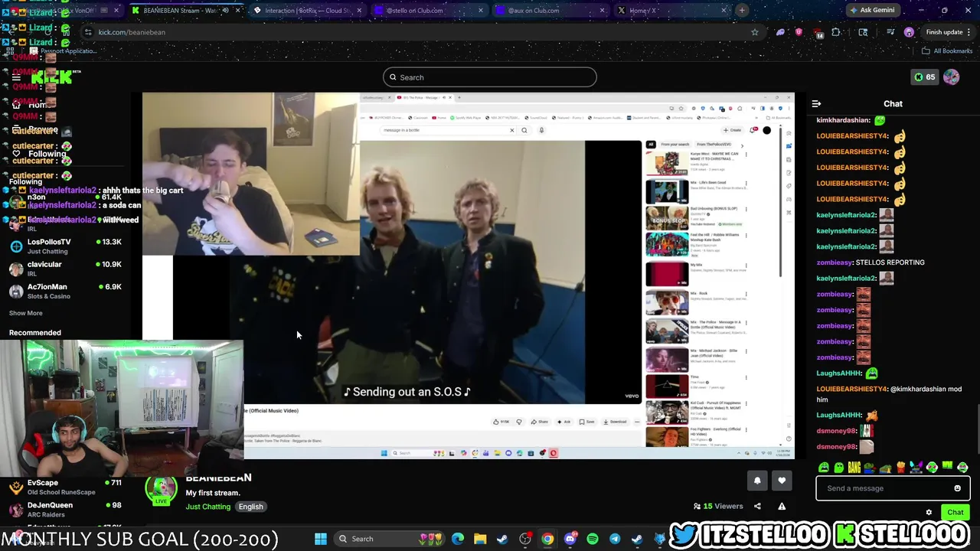Select the LosPollosTV channel in sidebar
This screenshot has width=980, height=551.
click(65, 246)
